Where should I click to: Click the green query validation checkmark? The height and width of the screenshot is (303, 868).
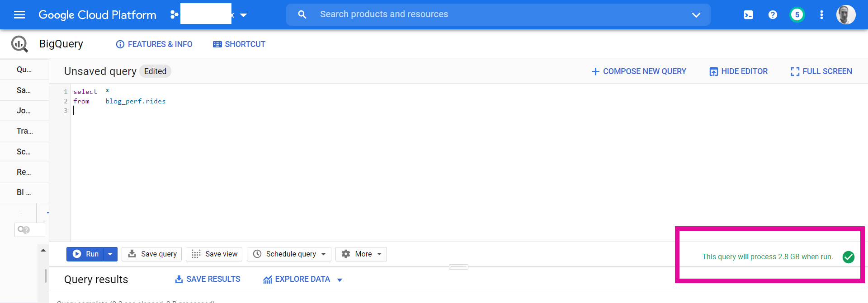pyautogui.click(x=849, y=257)
